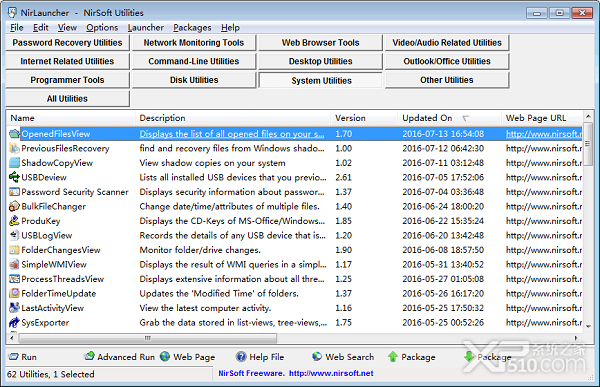Click the NirLauncher title bar icon
The height and width of the screenshot is (387, 600).
(12, 12)
